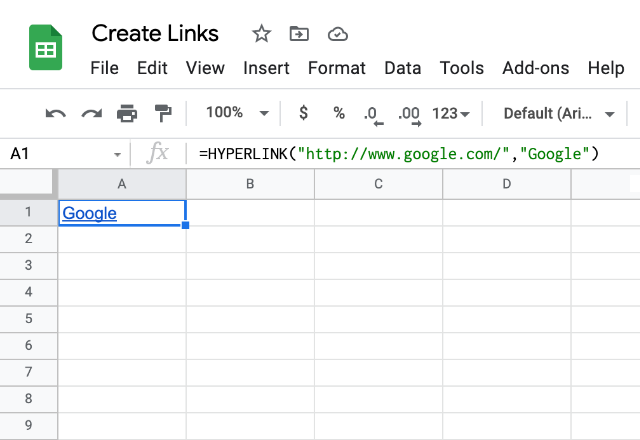Decrease decimal places button
Viewport: 640px width, 440px height.
coord(373,116)
